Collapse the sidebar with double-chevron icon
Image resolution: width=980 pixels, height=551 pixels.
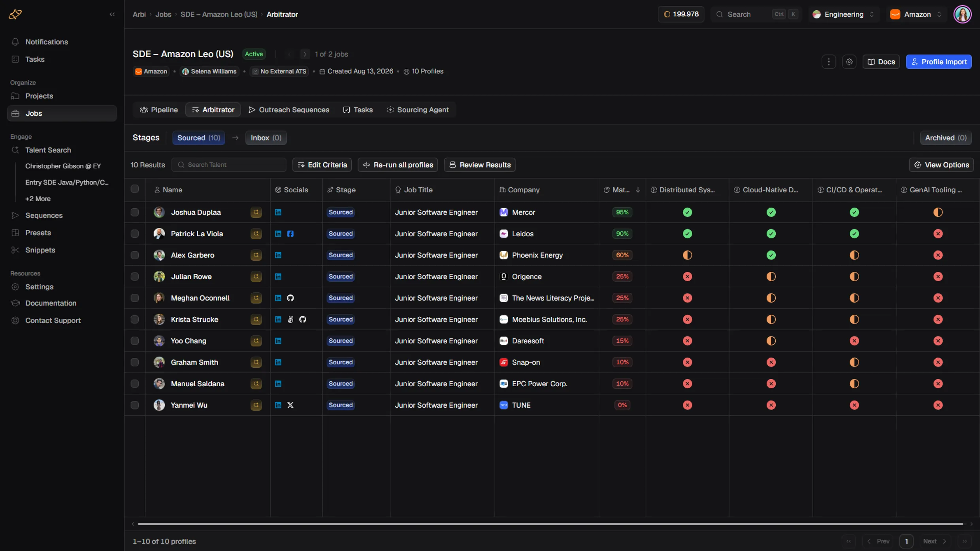[x=112, y=14]
